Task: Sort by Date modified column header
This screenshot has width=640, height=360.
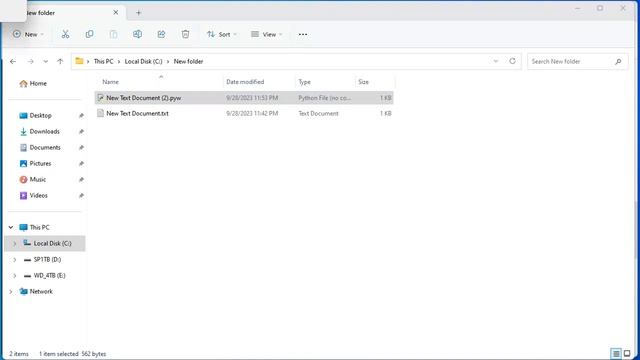Action: coord(245,82)
